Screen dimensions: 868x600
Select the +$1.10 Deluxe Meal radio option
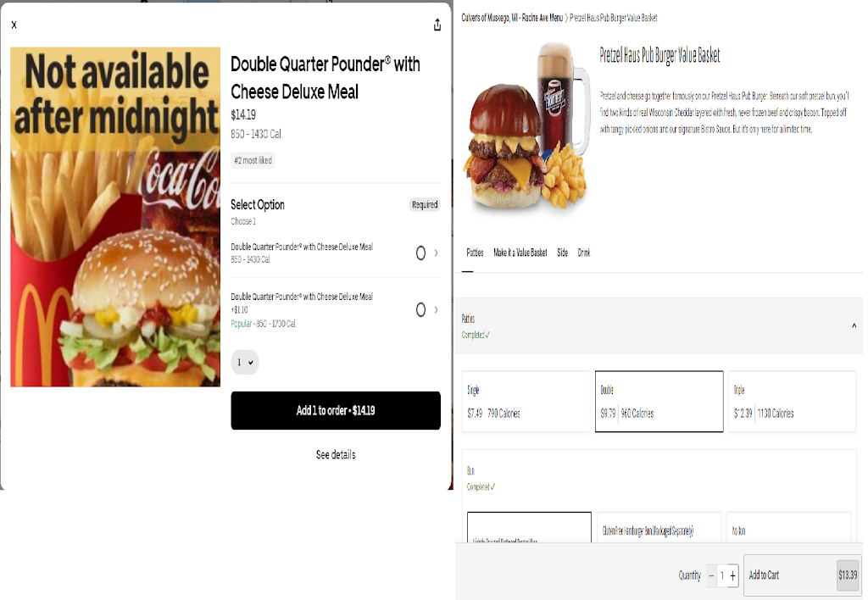[x=420, y=309]
